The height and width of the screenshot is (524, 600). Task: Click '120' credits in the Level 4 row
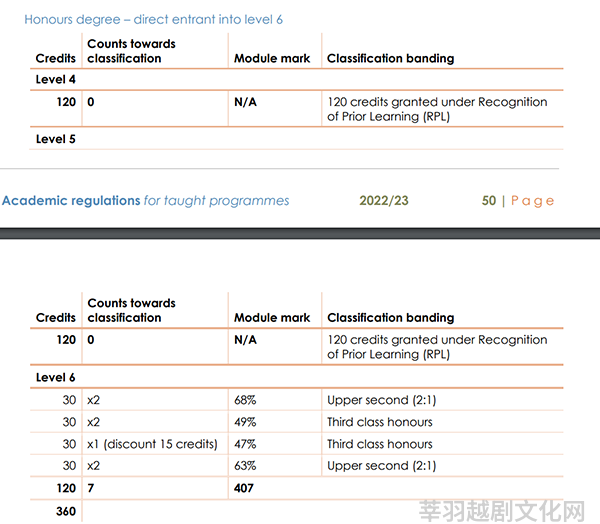point(66,102)
